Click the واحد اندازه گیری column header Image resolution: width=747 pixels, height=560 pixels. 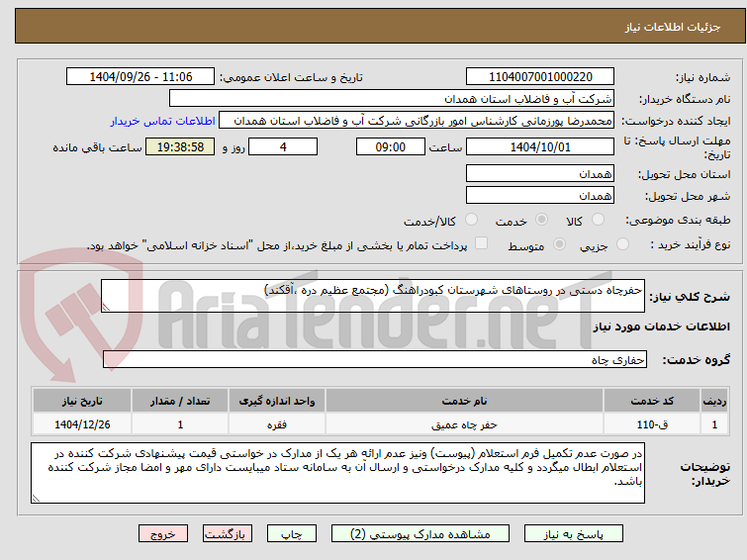coord(277,401)
